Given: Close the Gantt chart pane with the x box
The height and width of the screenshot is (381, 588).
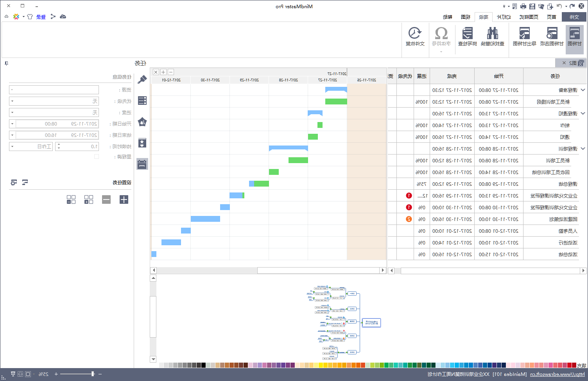Looking at the screenshot, I should pyautogui.click(x=156, y=72).
